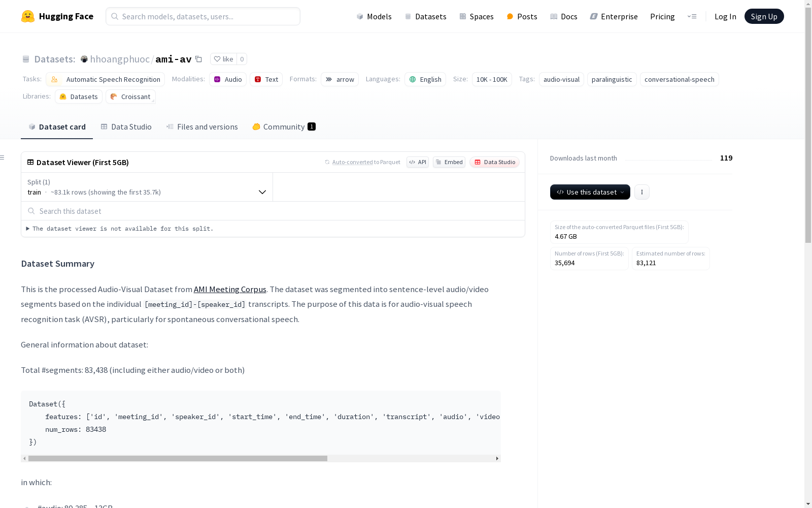The height and width of the screenshot is (508, 812).
Task: Open the Pricing page
Action: pyautogui.click(x=662, y=16)
